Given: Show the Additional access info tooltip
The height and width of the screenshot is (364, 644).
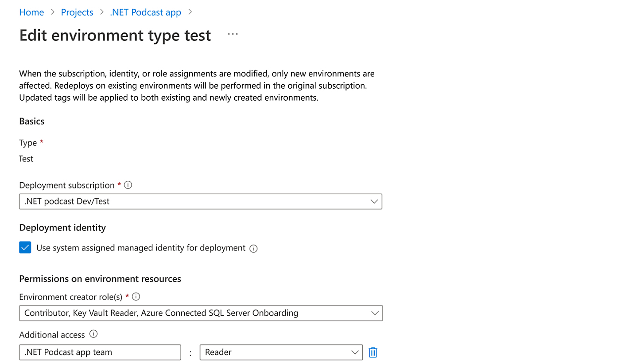Looking at the screenshot, I should point(93,334).
